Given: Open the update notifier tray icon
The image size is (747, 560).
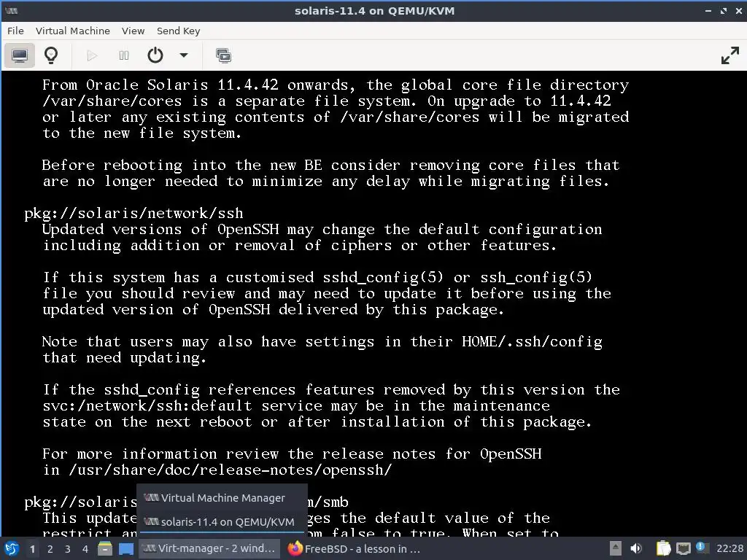Looking at the screenshot, I should [701, 548].
